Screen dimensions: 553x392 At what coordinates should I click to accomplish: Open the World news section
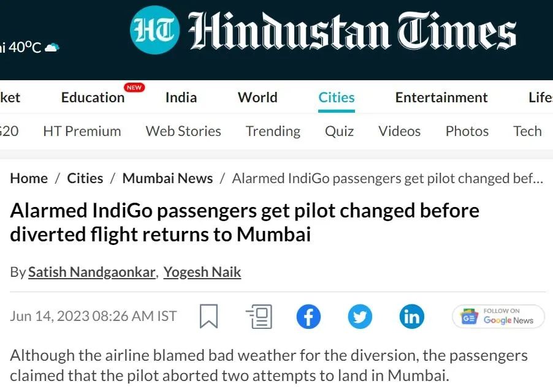click(257, 97)
